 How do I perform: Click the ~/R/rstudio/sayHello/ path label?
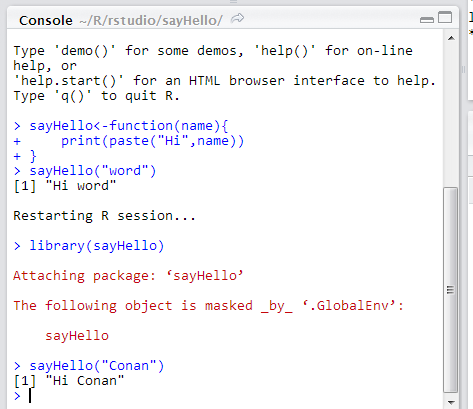[151, 21]
